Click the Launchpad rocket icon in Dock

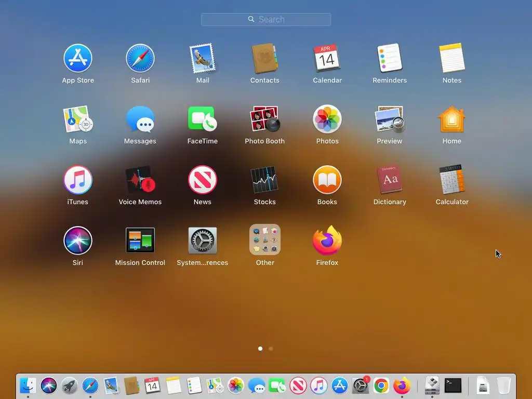[70, 386]
